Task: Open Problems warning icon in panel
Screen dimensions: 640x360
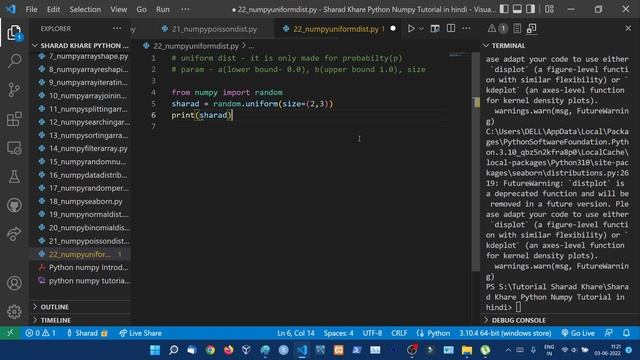Action: click(x=492, y=29)
